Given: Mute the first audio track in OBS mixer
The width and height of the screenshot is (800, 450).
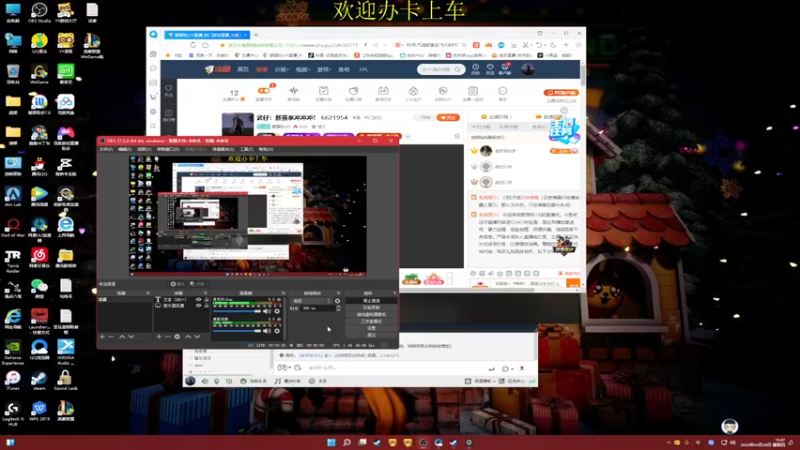Looking at the screenshot, I should [x=267, y=311].
